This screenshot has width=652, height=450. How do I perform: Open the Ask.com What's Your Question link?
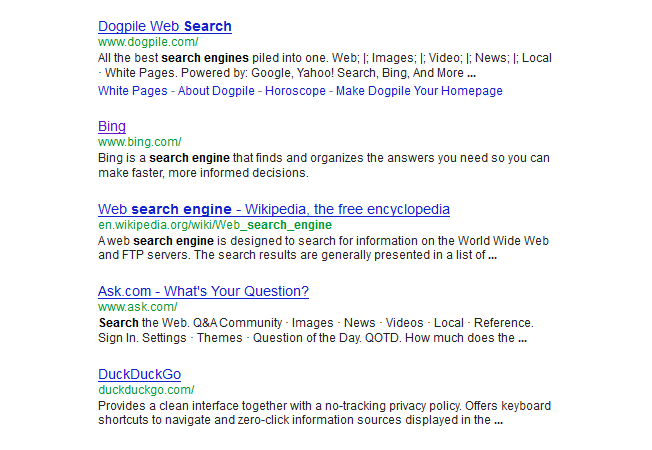(x=203, y=291)
